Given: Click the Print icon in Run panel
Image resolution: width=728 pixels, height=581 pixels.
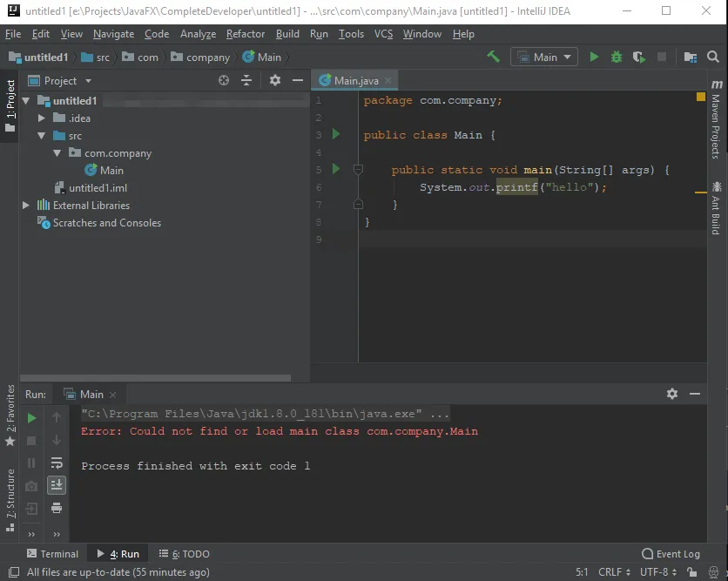Looking at the screenshot, I should tap(57, 508).
